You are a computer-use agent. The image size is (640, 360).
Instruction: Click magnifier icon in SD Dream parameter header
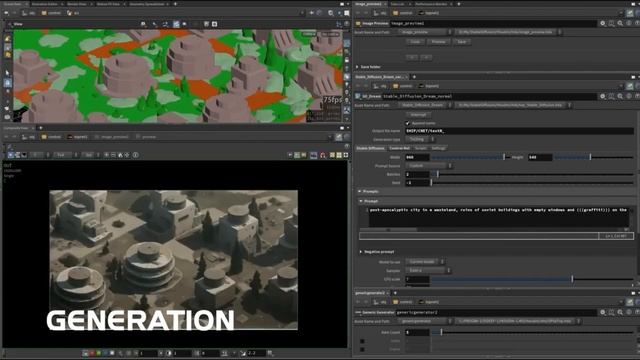[620, 96]
